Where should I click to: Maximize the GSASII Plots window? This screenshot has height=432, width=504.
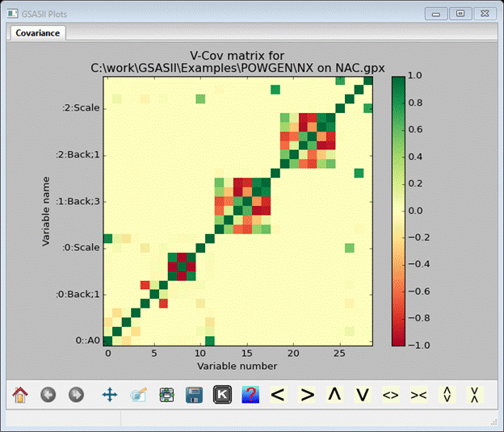[x=460, y=14]
